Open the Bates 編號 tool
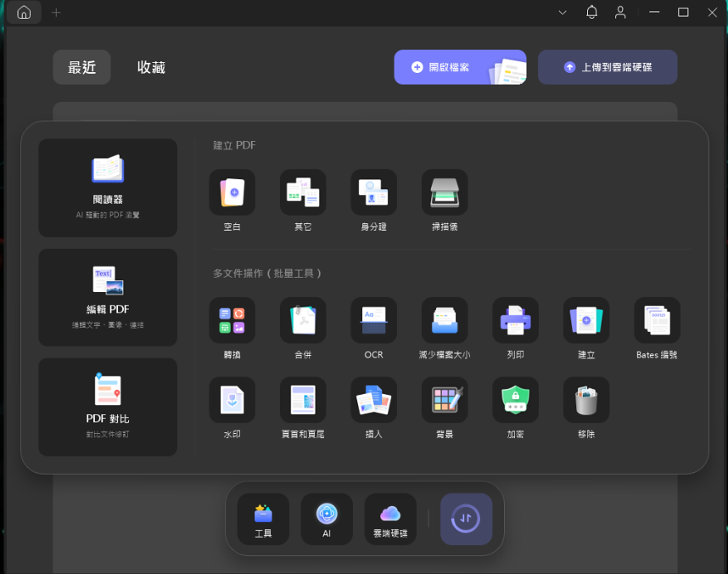The width and height of the screenshot is (728, 574). click(657, 320)
